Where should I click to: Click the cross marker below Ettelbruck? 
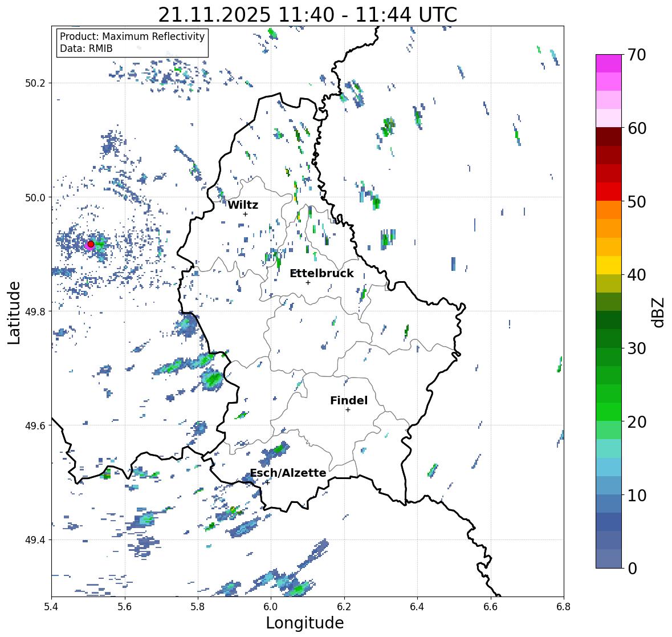(308, 282)
